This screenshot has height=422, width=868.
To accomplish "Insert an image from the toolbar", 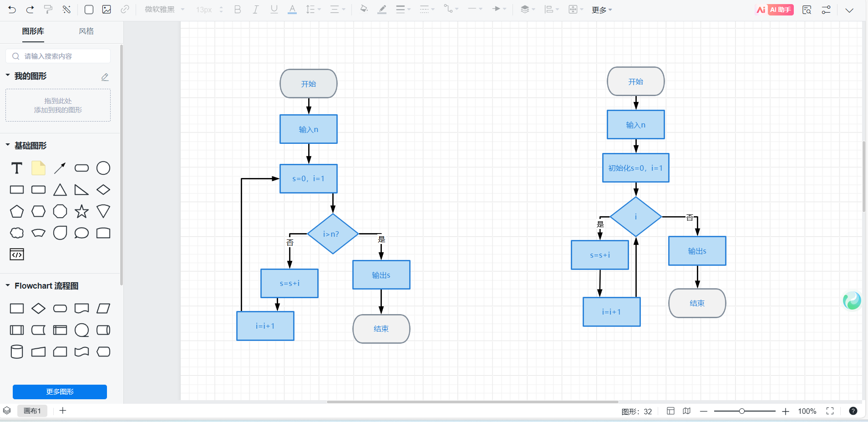I will (107, 10).
